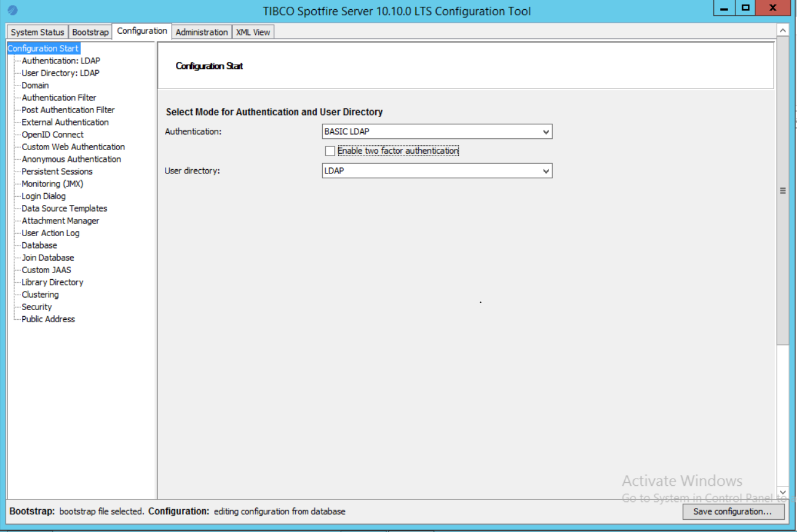
Task: Select Persistent Sessions in the tree
Action: click(x=57, y=172)
